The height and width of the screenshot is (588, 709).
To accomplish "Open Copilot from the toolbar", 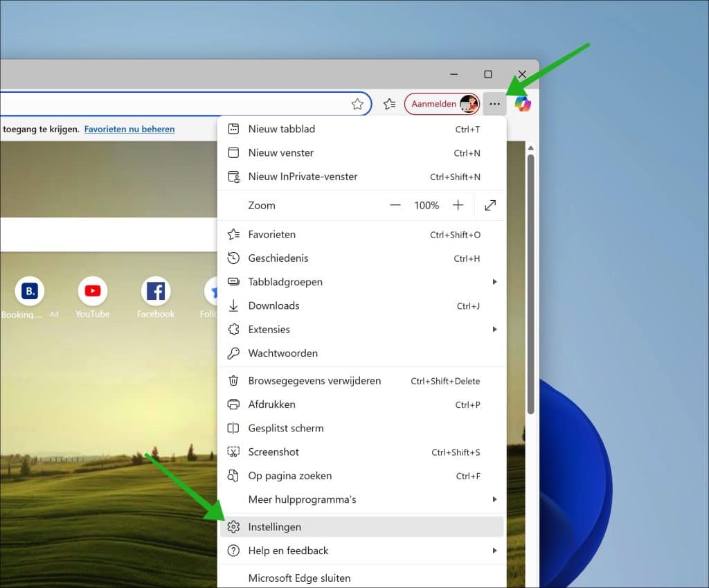I will tap(523, 104).
